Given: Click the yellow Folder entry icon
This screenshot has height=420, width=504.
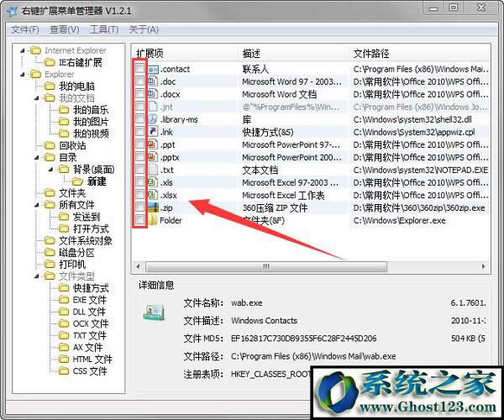Looking at the screenshot, I should coord(152,220).
